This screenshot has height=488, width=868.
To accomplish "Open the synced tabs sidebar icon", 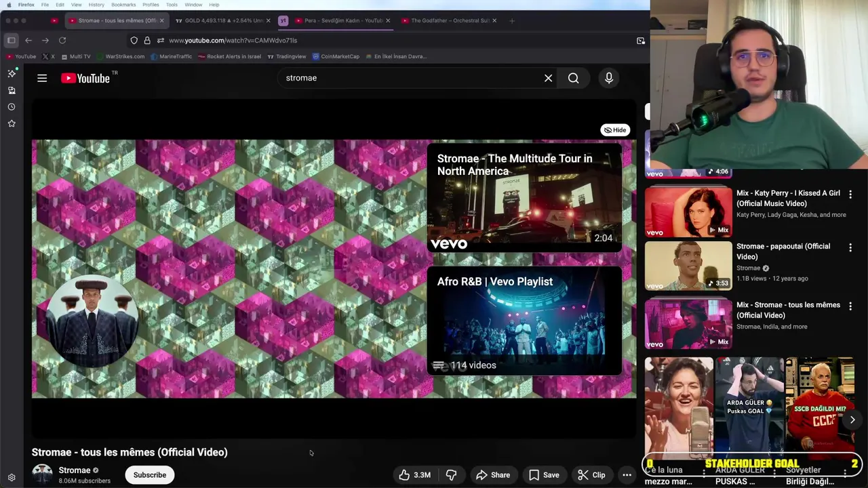I will tap(12, 90).
